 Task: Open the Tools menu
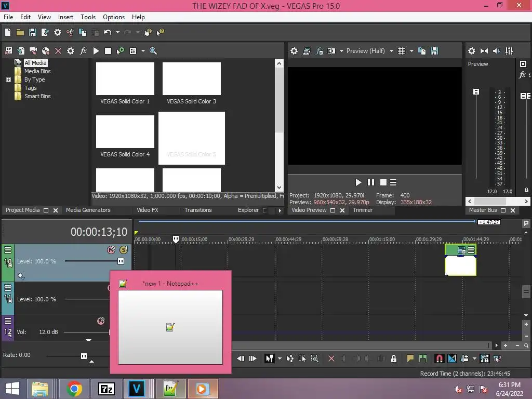coord(88,17)
